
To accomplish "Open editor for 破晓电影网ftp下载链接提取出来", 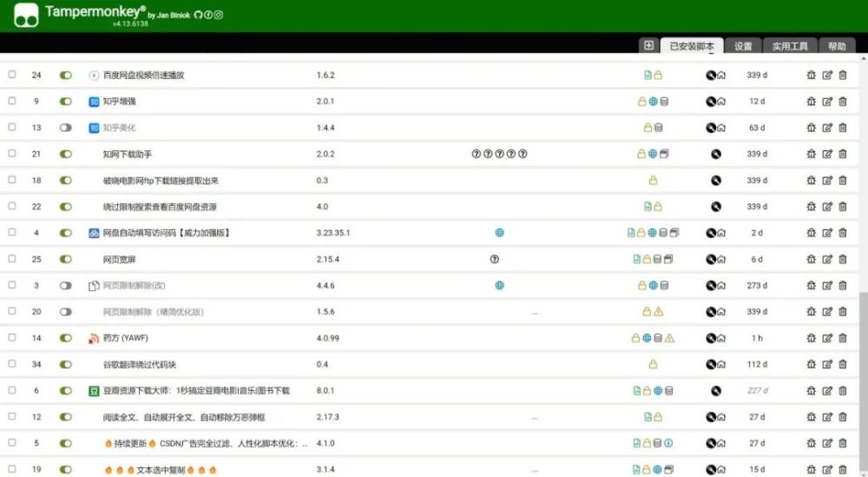I will pos(827,180).
